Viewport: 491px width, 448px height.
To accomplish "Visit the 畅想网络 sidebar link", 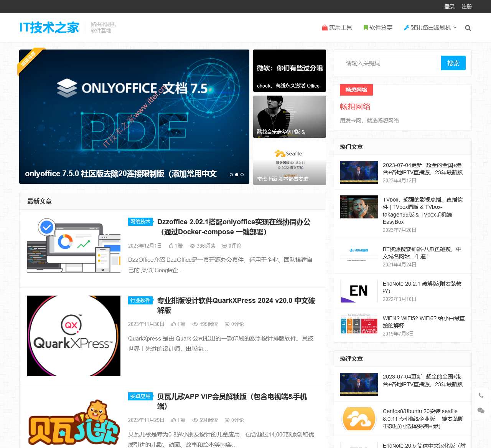I will 355,107.
